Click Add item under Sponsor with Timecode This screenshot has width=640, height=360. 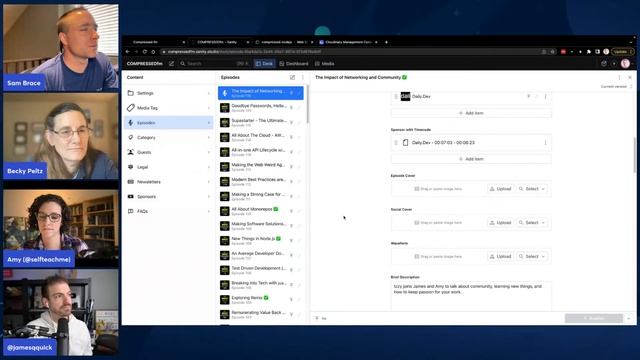click(471, 159)
